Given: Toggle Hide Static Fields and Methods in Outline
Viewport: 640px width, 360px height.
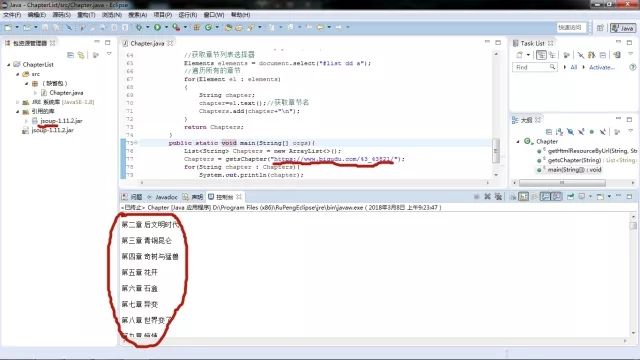Looking at the screenshot, I should pos(581,131).
